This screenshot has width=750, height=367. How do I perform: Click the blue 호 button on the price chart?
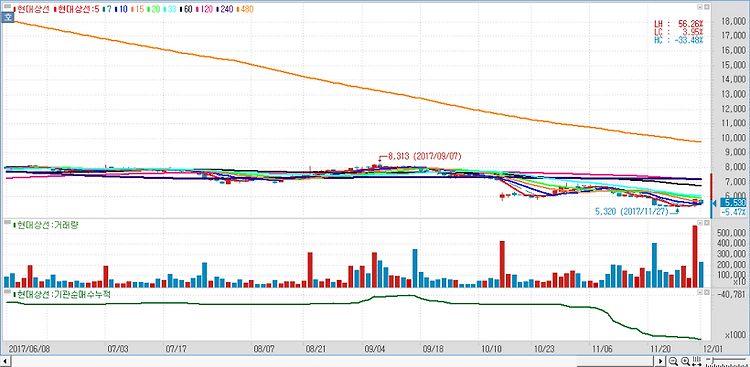[x=7, y=17]
